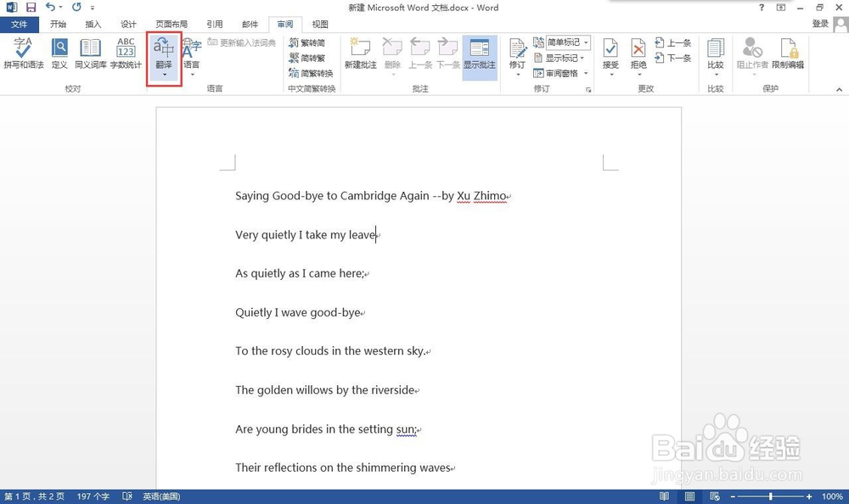Click the Language (语言) icon

[192, 48]
